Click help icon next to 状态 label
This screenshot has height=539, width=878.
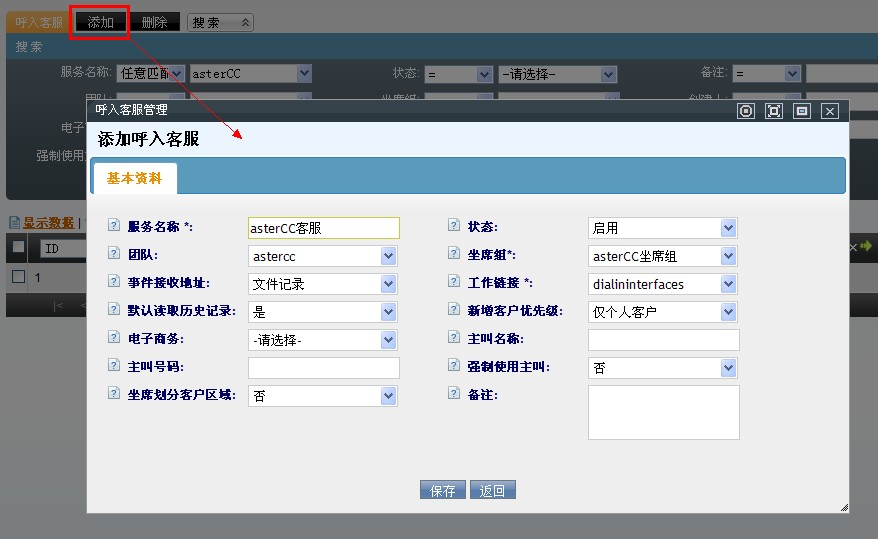(454, 227)
